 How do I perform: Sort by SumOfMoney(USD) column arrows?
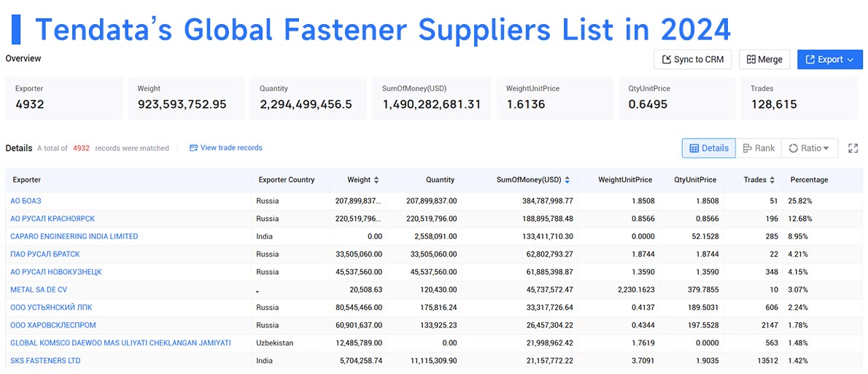(567, 180)
